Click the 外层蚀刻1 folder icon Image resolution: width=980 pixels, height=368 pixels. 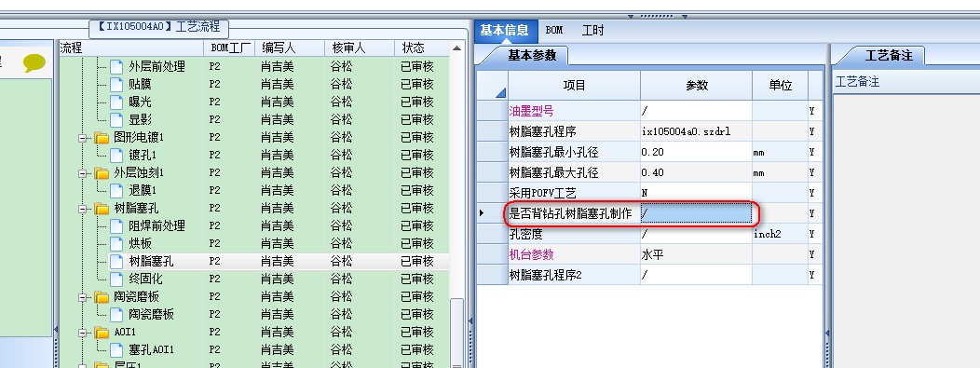click(x=102, y=172)
